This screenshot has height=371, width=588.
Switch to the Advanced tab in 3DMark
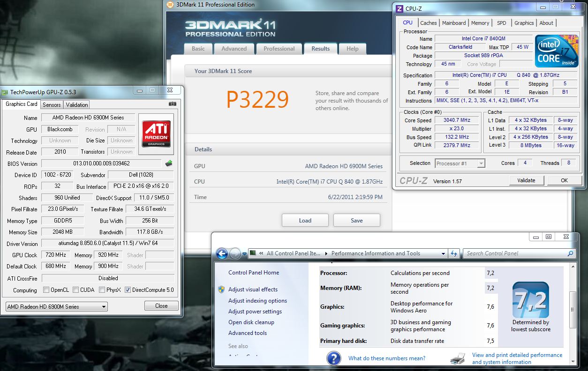coord(234,49)
